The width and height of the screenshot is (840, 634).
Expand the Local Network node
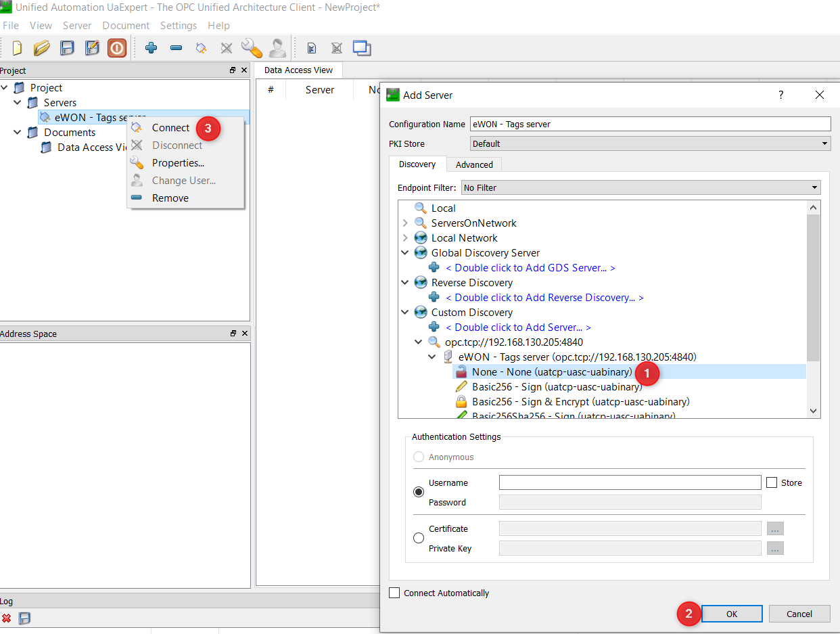(405, 238)
